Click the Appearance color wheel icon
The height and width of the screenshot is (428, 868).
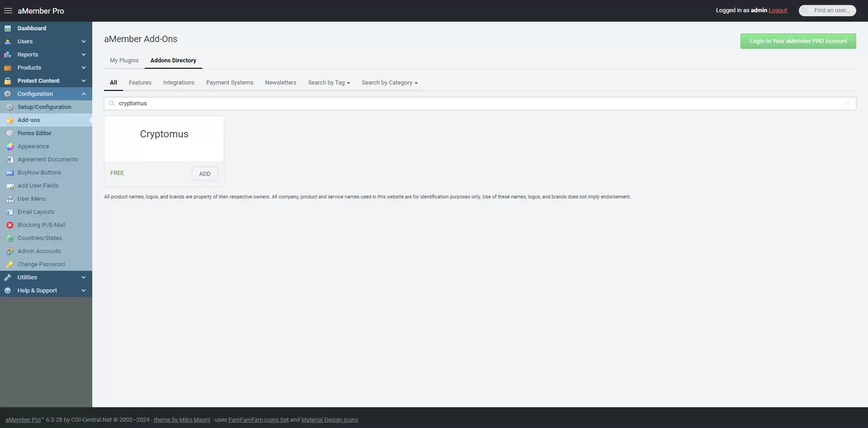click(x=10, y=146)
